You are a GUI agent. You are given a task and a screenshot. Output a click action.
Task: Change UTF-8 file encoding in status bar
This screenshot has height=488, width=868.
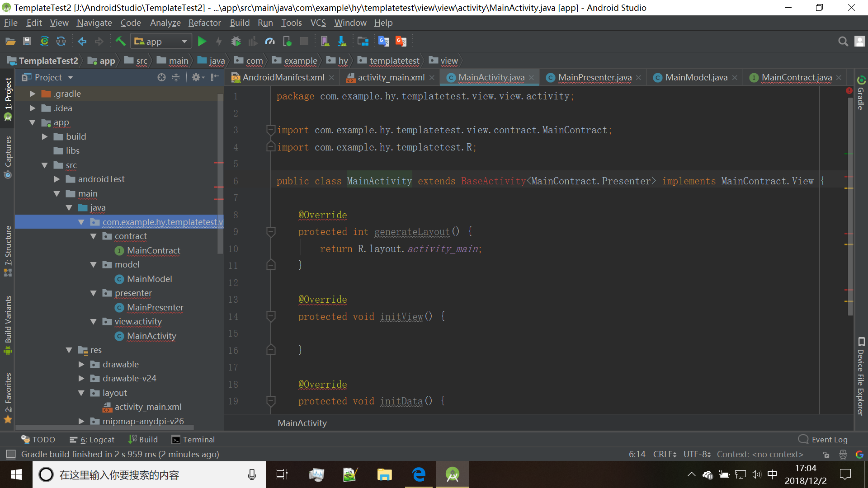pos(697,454)
